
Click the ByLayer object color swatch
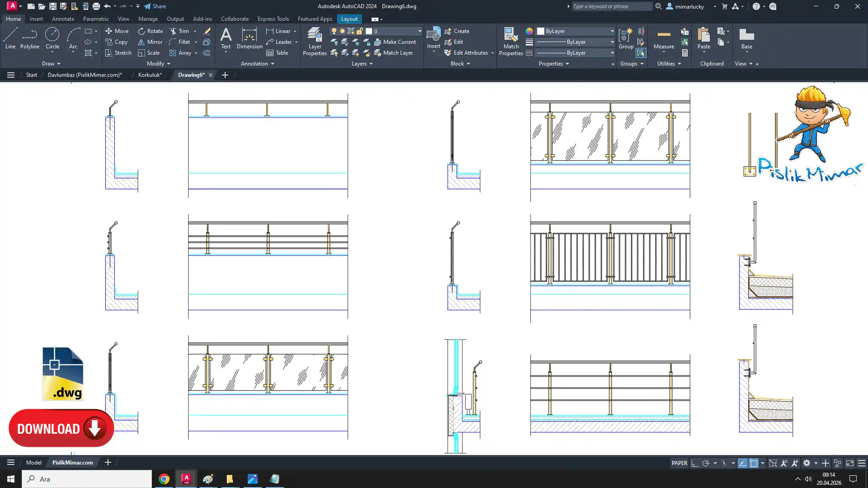[x=541, y=31]
